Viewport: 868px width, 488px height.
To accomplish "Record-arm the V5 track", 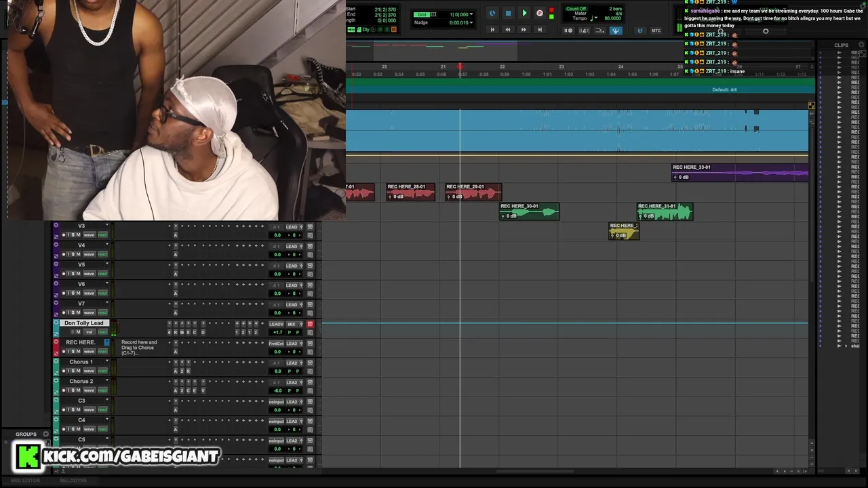I will pyautogui.click(x=64, y=274).
